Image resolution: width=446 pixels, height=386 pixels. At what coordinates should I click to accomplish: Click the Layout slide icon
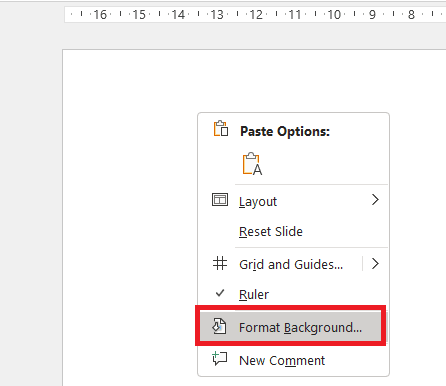pyautogui.click(x=220, y=200)
